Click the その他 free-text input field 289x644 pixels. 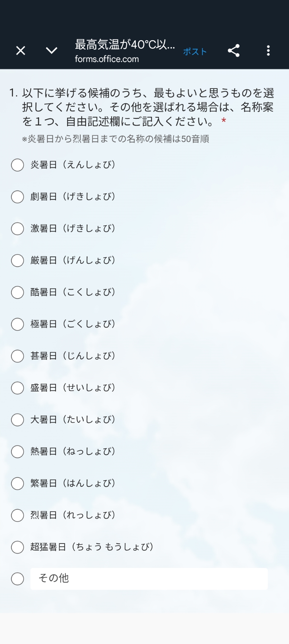[149, 579]
